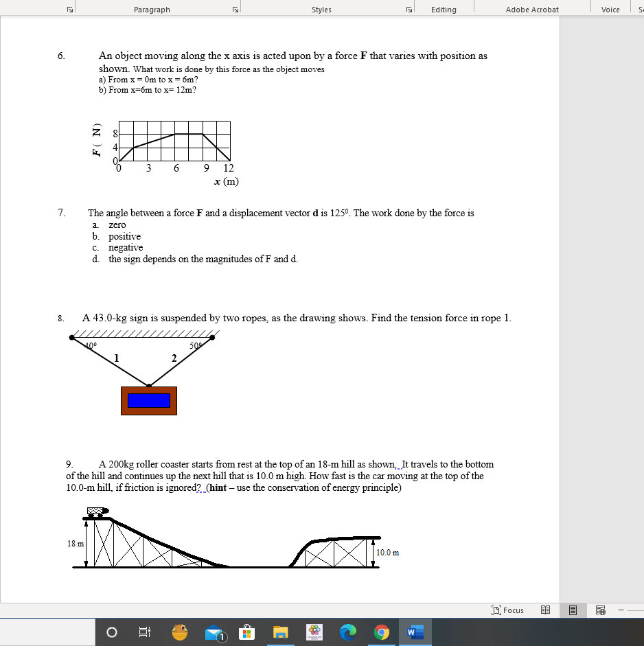Open the Editing dropdown menu
Viewport: 644px width, 646px height.
(444, 9)
